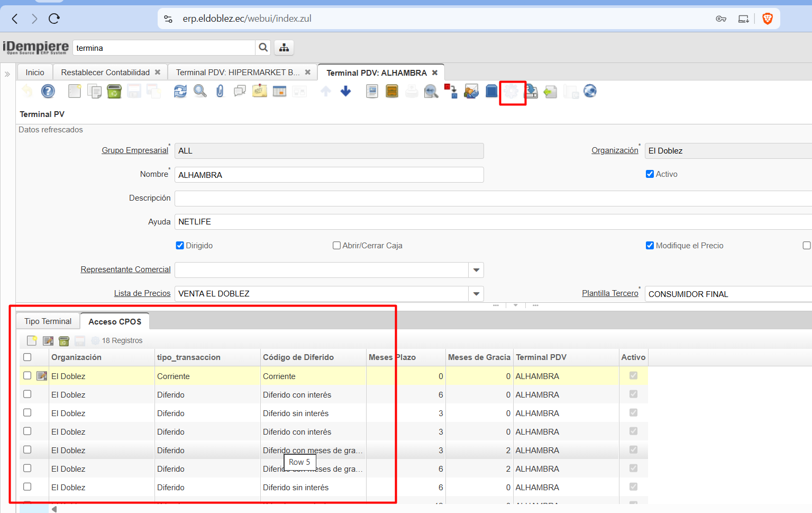Screen dimensions: 812x513
Task: Enable the Abrir/Cerrar Caja checkbox
Action: (x=336, y=246)
